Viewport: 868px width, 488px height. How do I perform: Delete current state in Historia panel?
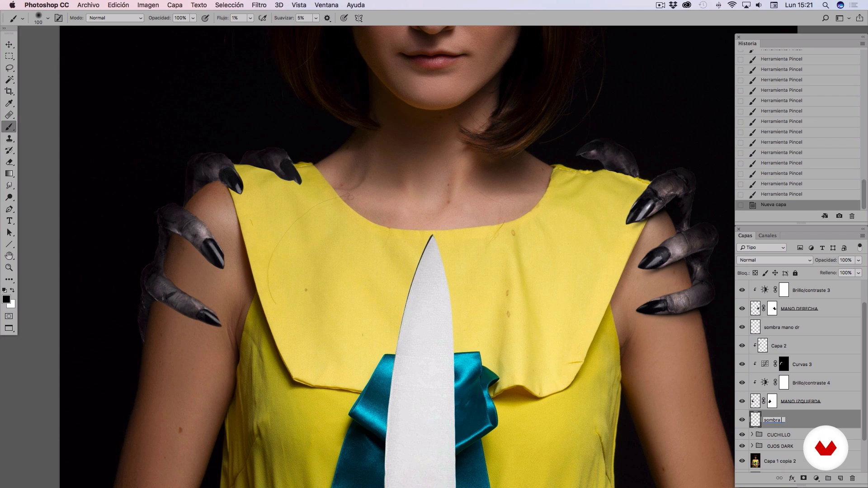(852, 216)
